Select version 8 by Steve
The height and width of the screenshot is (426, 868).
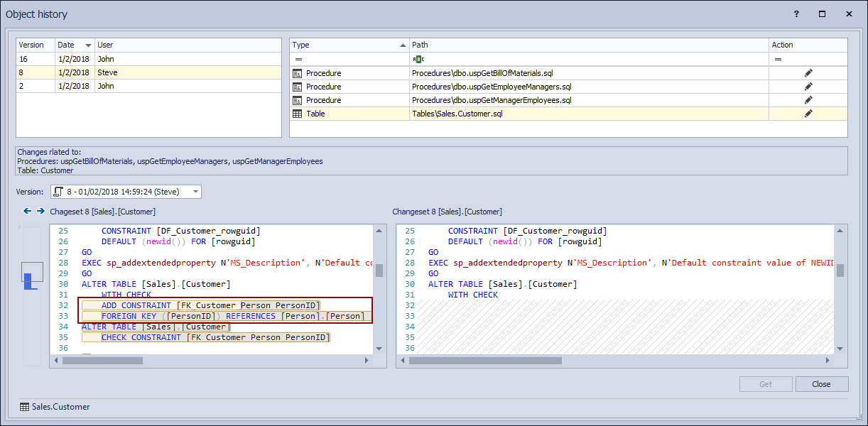148,72
